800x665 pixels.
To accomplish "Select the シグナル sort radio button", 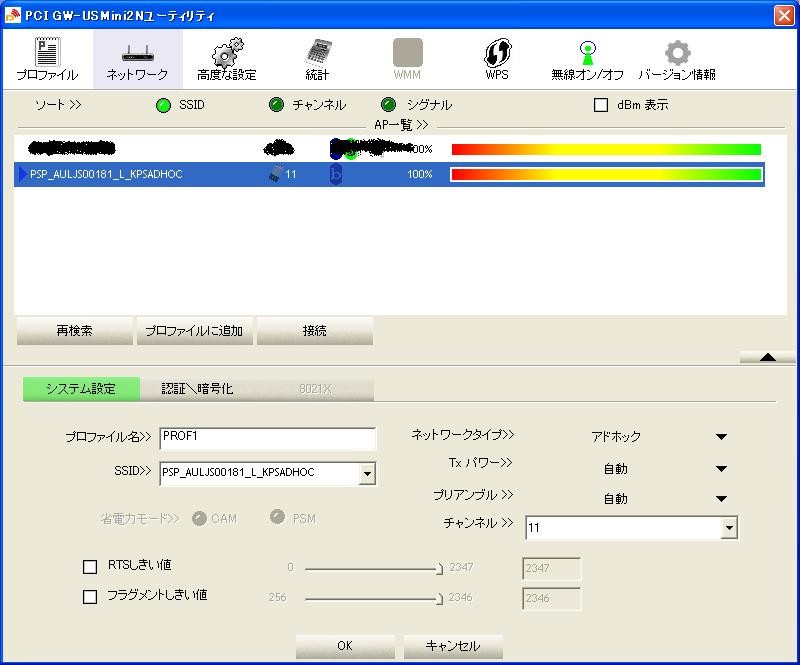I will (387, 103).
